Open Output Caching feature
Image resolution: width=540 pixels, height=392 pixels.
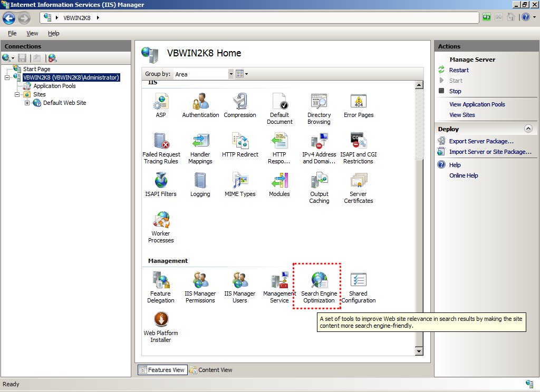319,188
